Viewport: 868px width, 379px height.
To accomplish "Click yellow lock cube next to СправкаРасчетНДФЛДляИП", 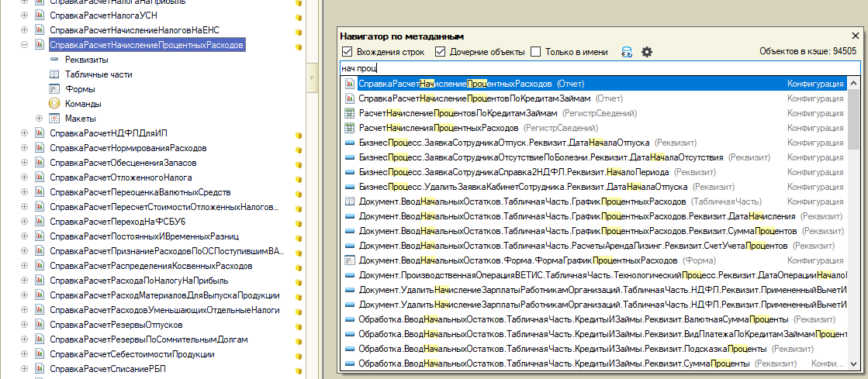I will [298, 133].
